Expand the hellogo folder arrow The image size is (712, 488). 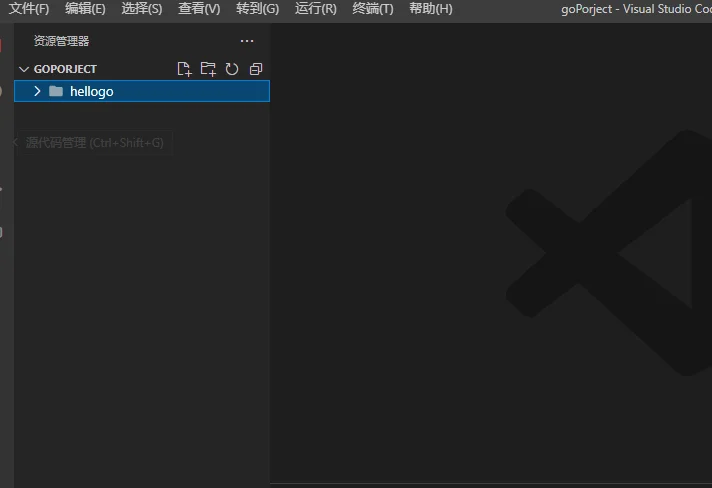tap(37, 91)
